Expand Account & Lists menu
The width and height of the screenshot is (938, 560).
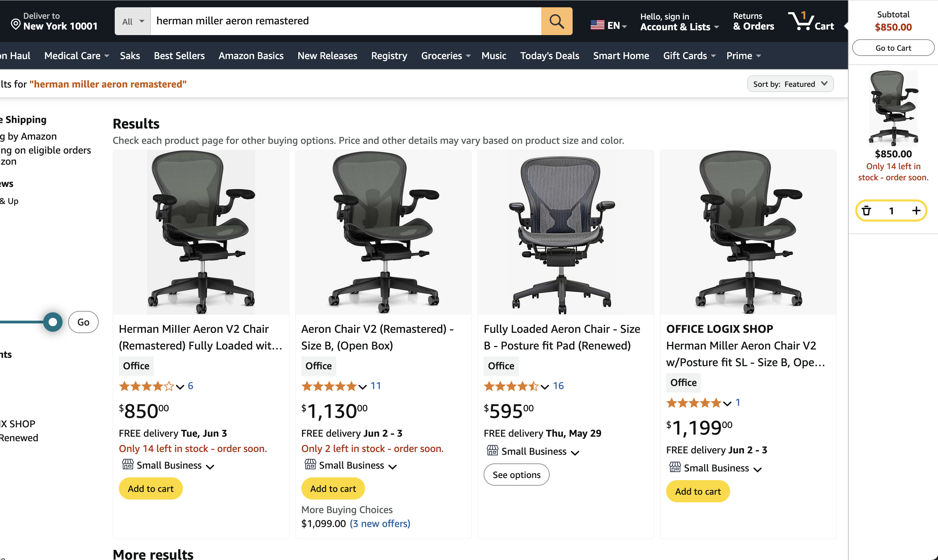click(679, 22)
